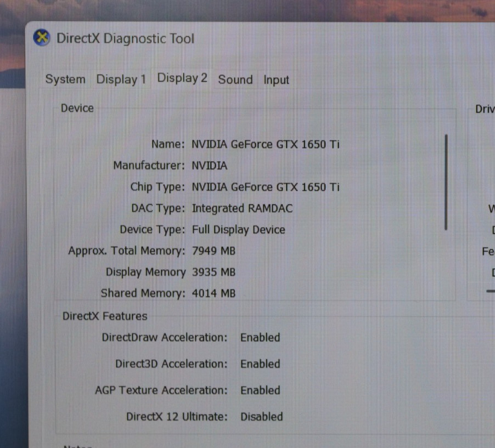Viewport: 495px width, 448px height.
Task: Click the Display Memory label
Action: tap(145, 273)
